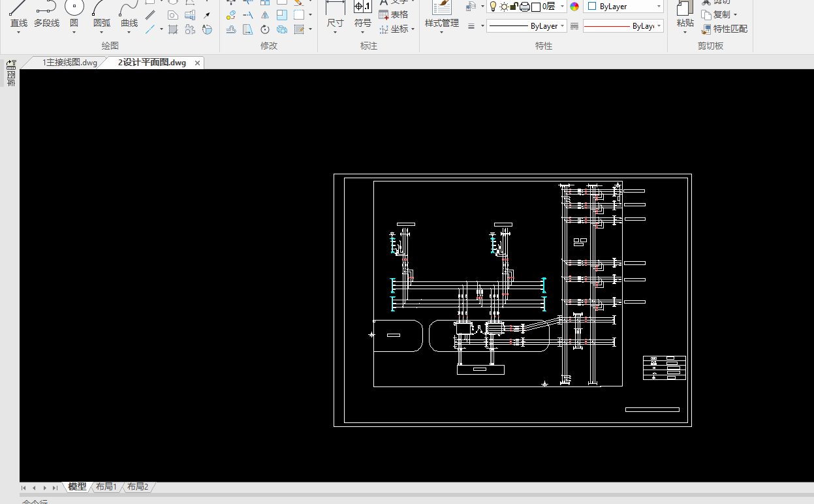814x504 pixels.
Task: Open the red ByLayer lineweight dropdown
Action: pos(659,26)
